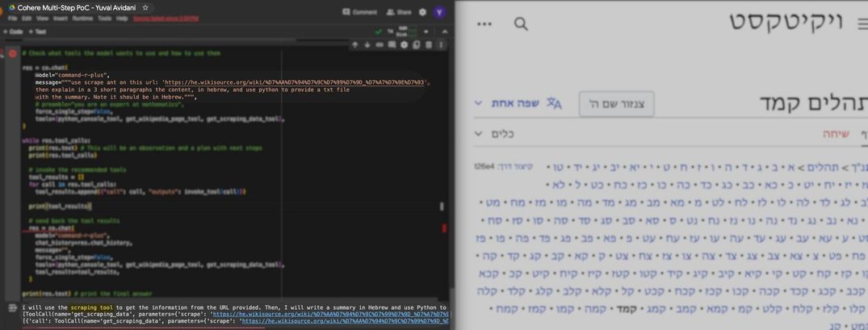Switch to the שיחה talk tab
The height and width of the screenshot is (330, 868).
[x=836, y=134]
